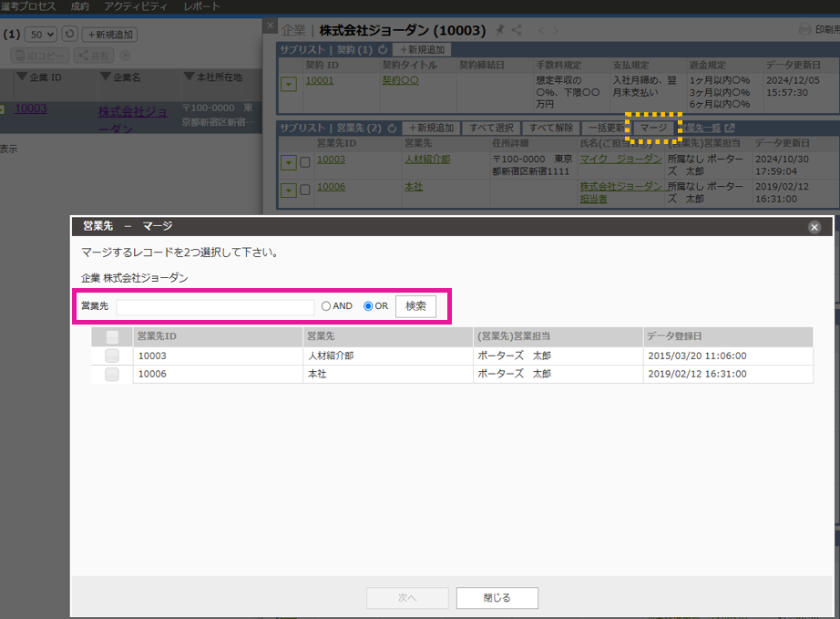Open 人材紹介部 link in sublist
840x619 pixels.
pyautogui.click(x=427, y=160)
